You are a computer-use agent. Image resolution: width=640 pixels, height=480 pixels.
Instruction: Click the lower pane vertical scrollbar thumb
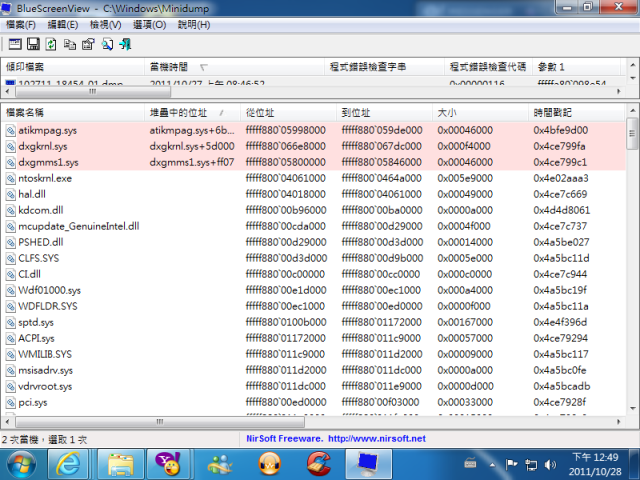[632, 135]
